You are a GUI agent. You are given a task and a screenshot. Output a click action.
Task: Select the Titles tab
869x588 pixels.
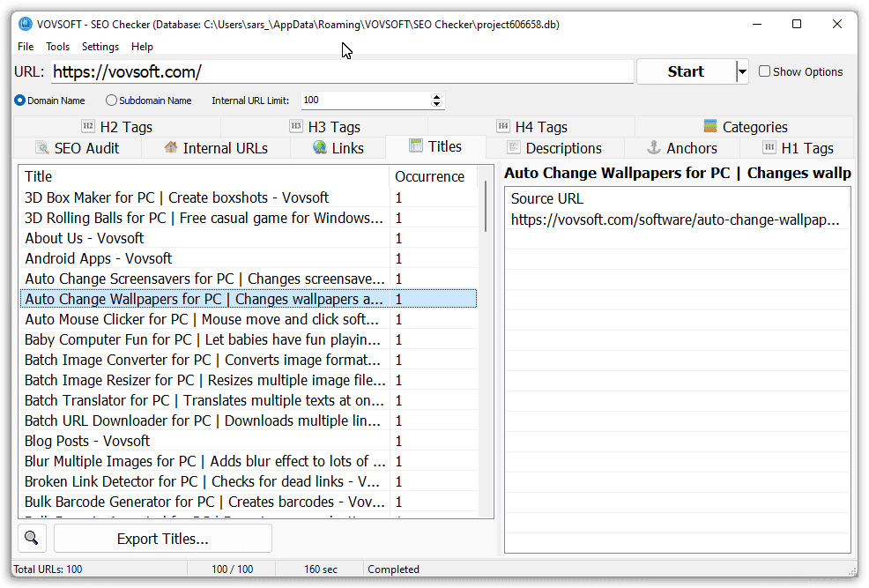pyautogui.click(x=435, y=147)
